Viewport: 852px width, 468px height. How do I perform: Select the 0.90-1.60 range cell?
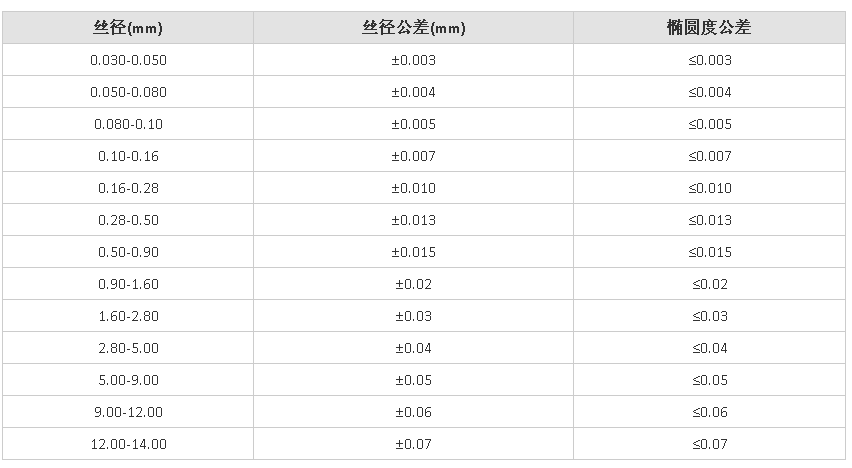[x=128, y=284]
